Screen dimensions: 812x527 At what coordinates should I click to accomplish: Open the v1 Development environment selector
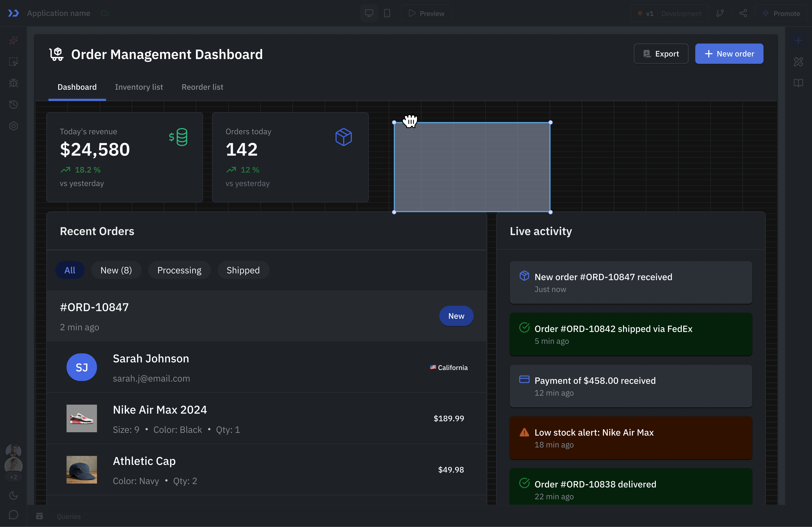pos(669,13)
